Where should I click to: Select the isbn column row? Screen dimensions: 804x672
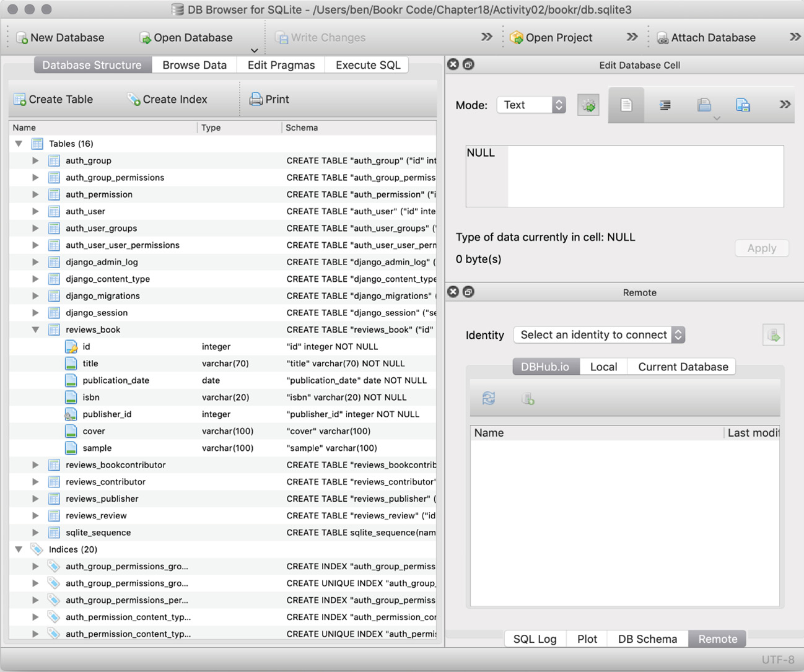223,398
